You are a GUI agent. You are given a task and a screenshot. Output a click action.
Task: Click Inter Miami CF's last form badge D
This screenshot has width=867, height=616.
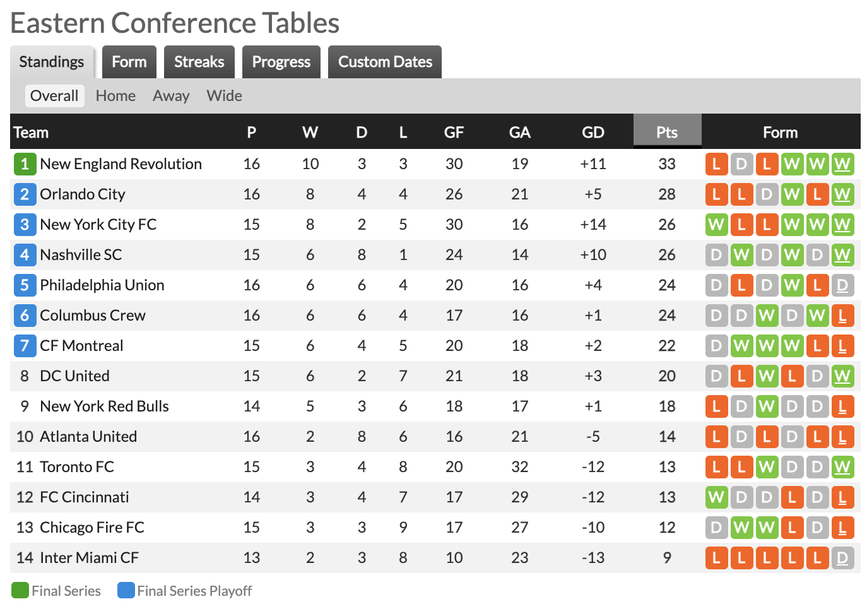tap(842, 558)
